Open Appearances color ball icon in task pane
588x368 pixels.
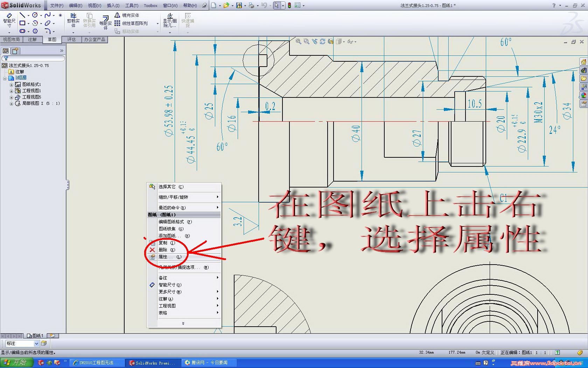click(583, 95)
